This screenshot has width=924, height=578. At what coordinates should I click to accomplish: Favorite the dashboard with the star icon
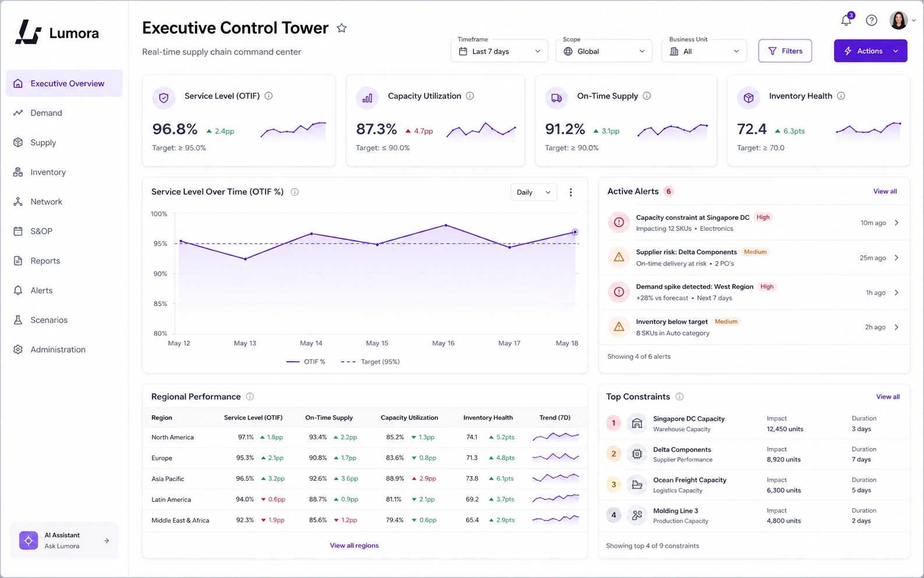(342, 28)
